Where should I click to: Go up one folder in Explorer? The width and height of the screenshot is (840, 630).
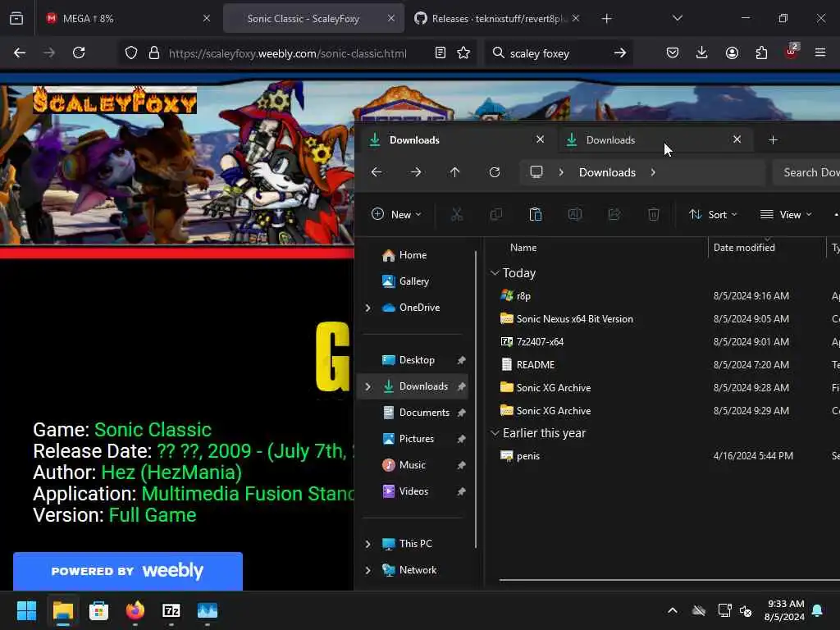tap(454, 172)
